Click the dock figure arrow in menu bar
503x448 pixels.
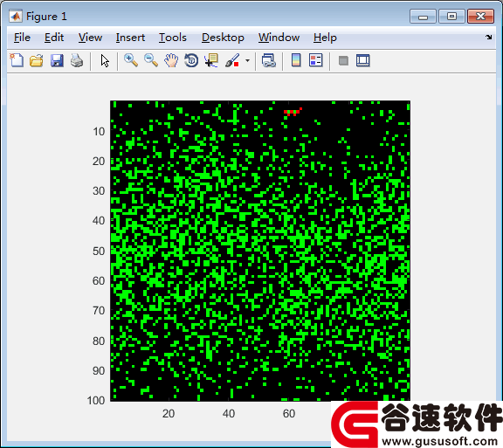tap(488, 38)
